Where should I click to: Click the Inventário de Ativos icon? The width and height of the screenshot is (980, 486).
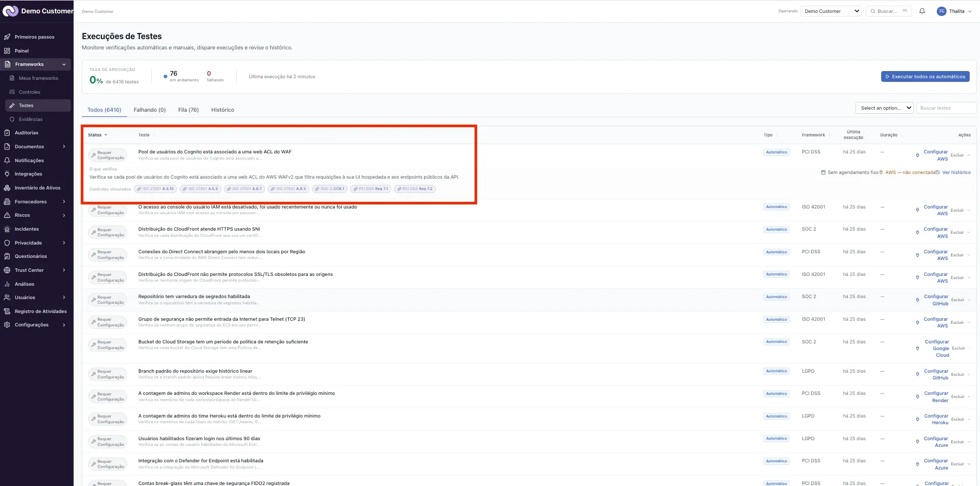pyautogui.click(x=7, y=188)
